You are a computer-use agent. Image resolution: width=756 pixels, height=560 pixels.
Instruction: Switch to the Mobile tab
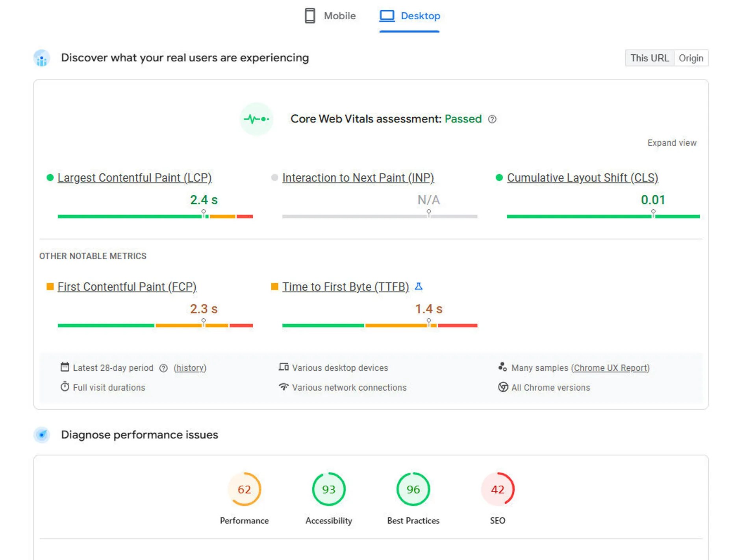pyautogui.click(x=330, y=16)
